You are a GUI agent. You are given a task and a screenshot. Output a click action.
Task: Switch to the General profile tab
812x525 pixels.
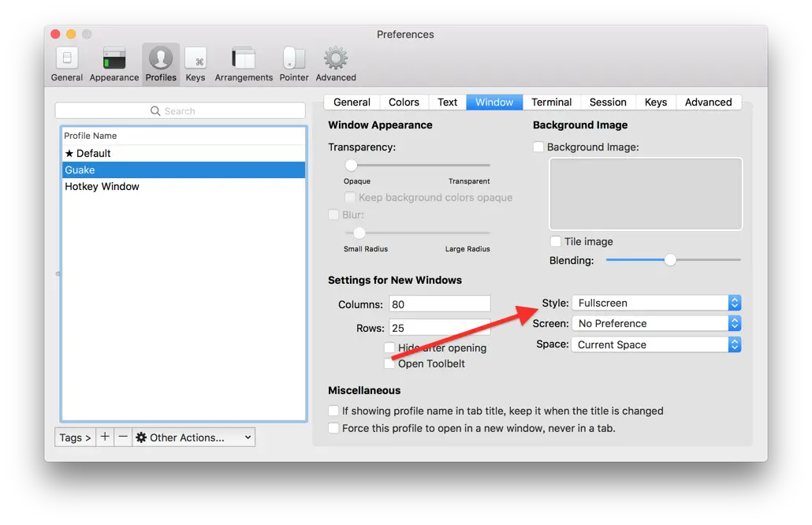point(352,102)
